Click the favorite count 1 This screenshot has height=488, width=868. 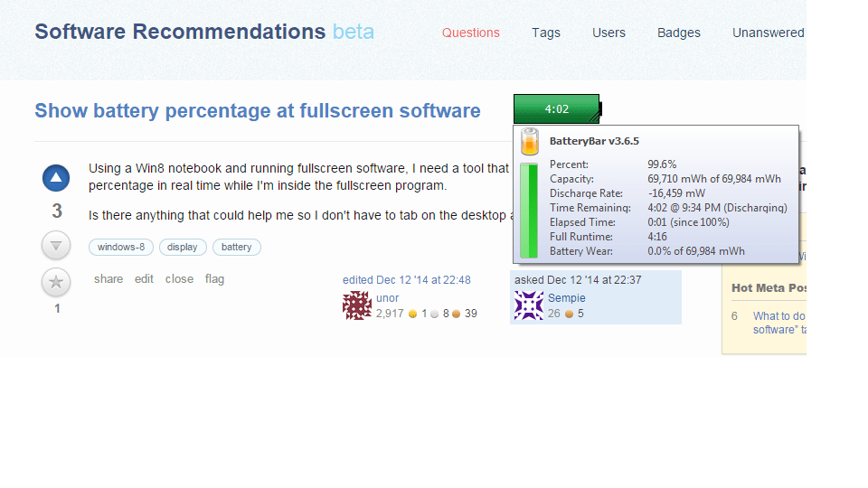click(x=56, y=308)
